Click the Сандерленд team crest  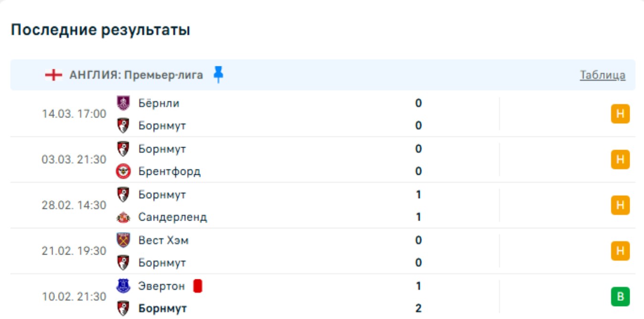(123, 217)
